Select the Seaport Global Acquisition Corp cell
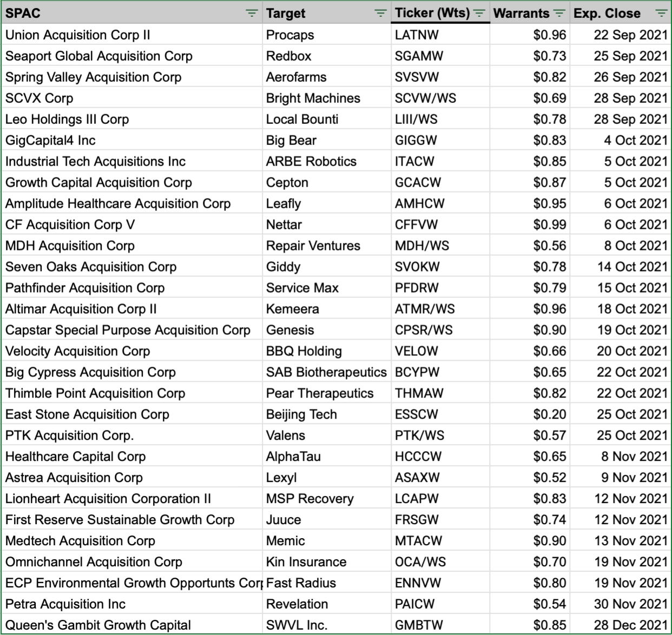The image size is (672, 635). click(x=132, y=56)
